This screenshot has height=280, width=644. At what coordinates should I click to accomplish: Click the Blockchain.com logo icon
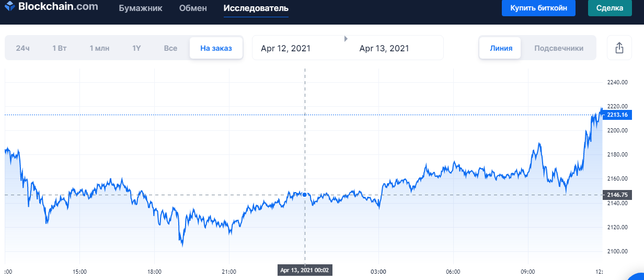[9, 7]
